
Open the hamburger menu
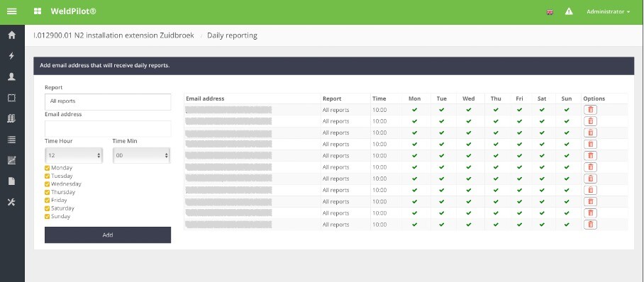click(12, 11)
